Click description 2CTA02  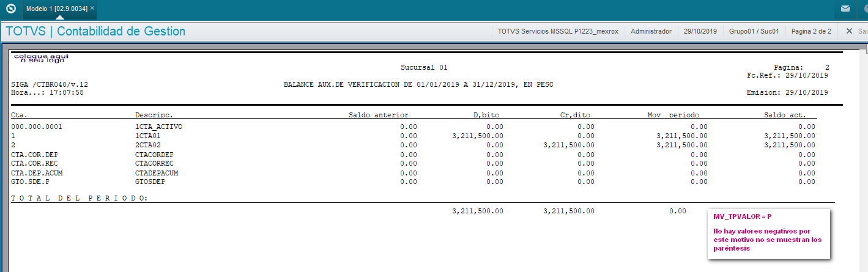[147, 145]
